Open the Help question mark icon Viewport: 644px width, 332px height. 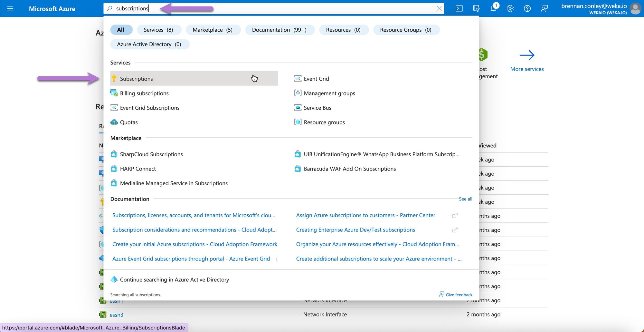tap(527, 8)
